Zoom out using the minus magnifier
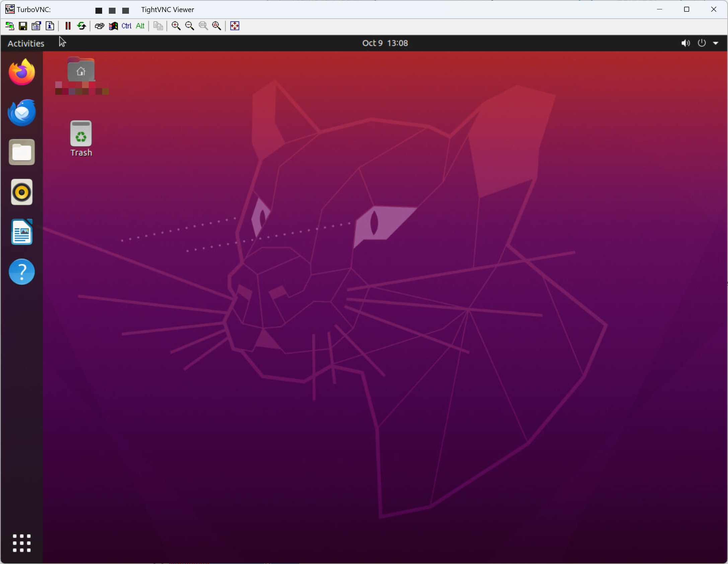This screenshot has width=728, height=564. pyautogui.click(x=190, y=26)
